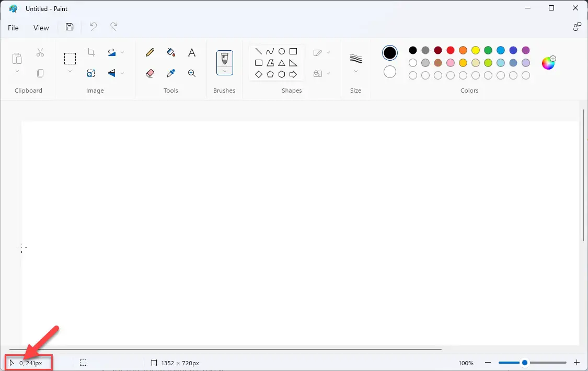Screen dimensions: 588x371
Task: Click the Redo arrow
Action: click(113, 27)
